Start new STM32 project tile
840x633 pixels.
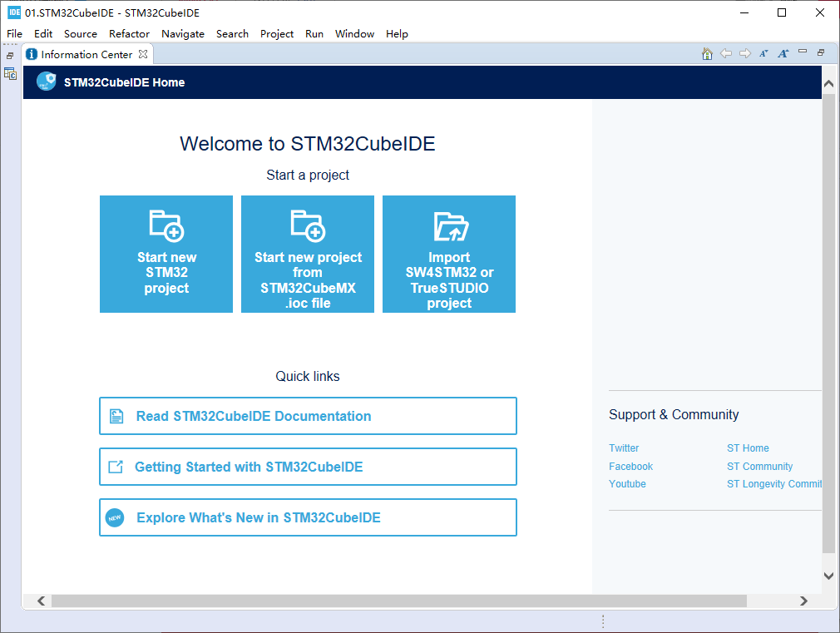tap(166, 254)
